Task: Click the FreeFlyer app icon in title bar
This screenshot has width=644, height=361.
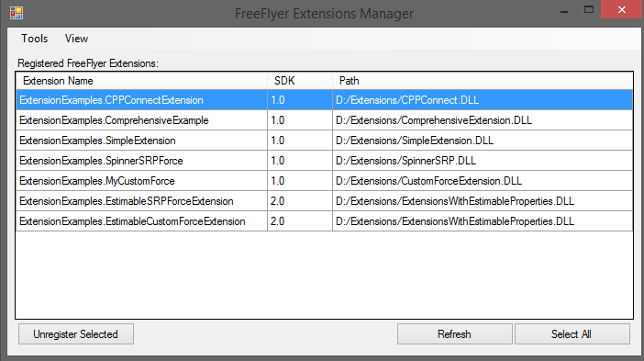Action: [17, 13]
